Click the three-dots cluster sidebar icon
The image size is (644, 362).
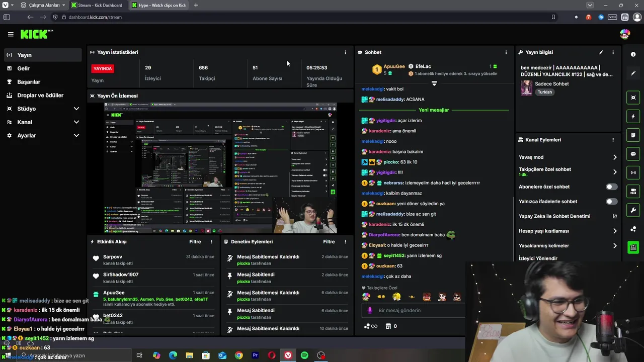[633, 229]
